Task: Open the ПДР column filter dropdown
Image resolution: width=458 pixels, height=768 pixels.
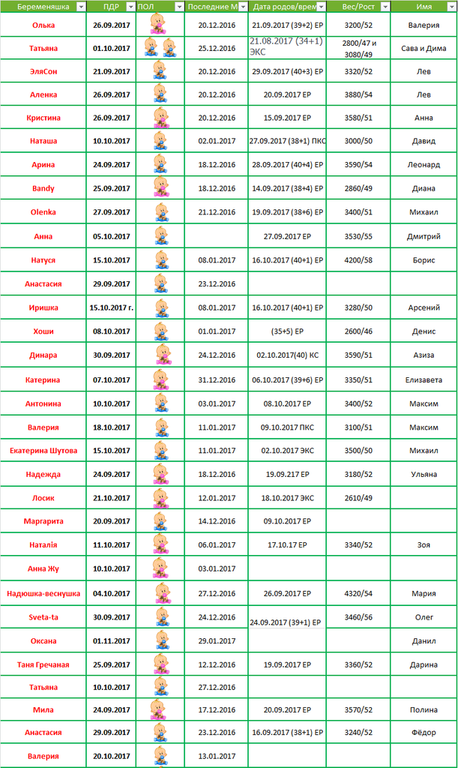Action: tap(130, 6)
